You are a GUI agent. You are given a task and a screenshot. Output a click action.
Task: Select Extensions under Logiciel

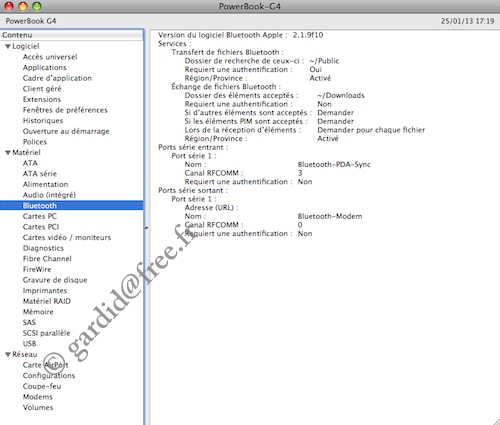pyautogui.click(x=42, y=99)
